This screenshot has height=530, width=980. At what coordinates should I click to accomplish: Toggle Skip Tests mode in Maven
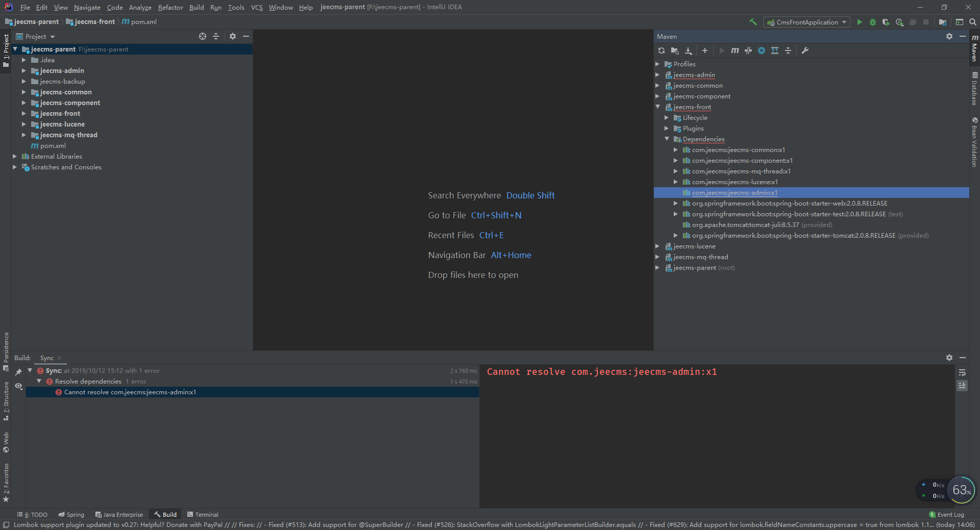tap(762, 51)
